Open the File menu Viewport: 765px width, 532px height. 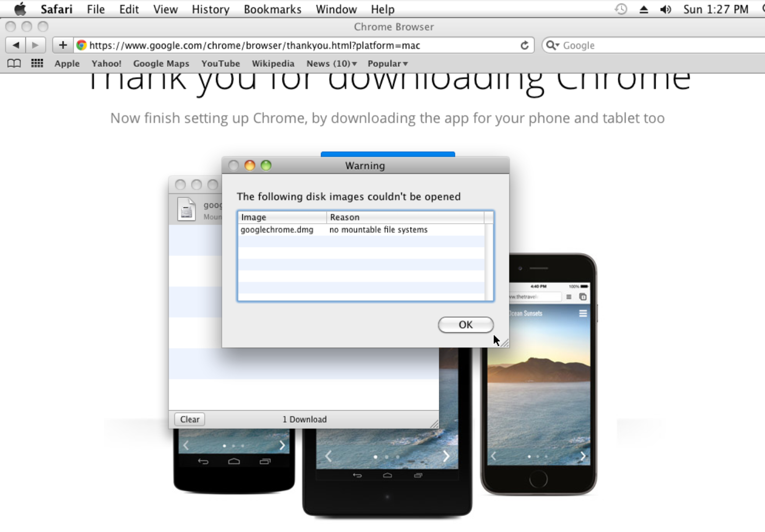point(96,9)
